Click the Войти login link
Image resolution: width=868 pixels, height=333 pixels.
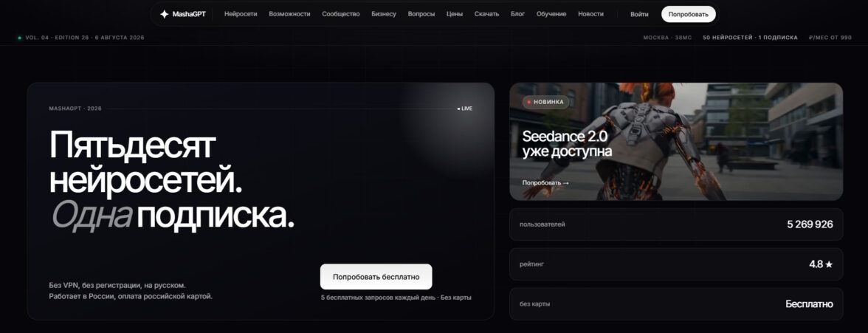(x=639, y=14)
